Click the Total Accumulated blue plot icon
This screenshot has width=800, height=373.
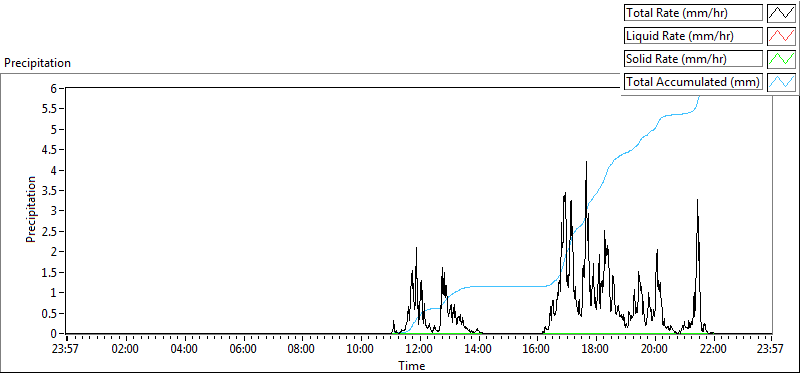(x=782, y=82)
